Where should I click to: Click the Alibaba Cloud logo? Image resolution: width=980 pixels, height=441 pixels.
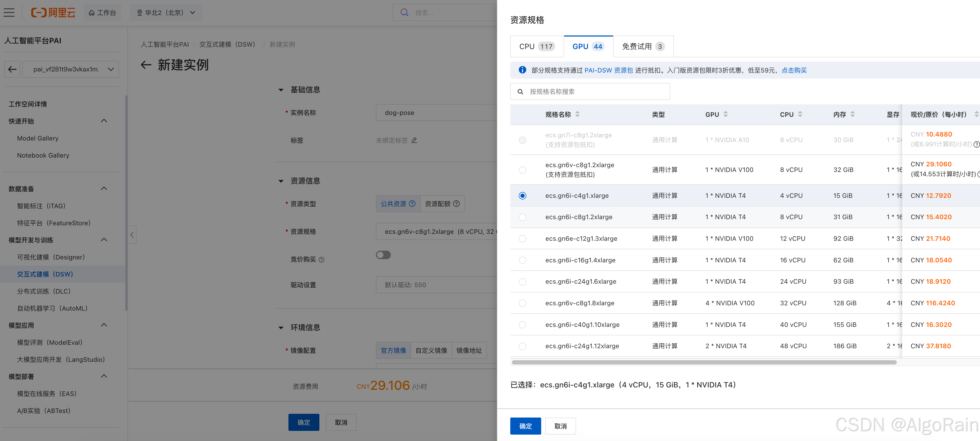[x=53, y=13]
